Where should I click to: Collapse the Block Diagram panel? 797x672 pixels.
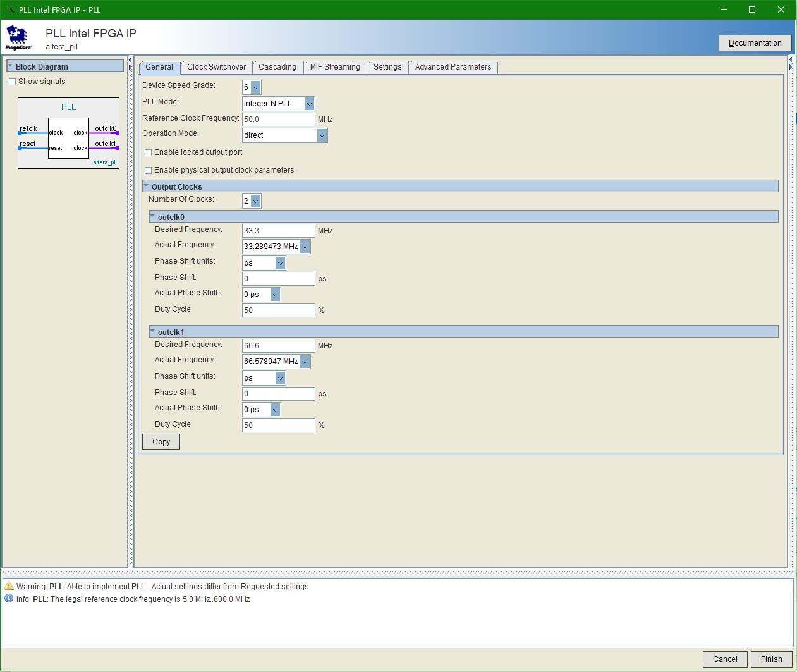click(x=10, y=66)
